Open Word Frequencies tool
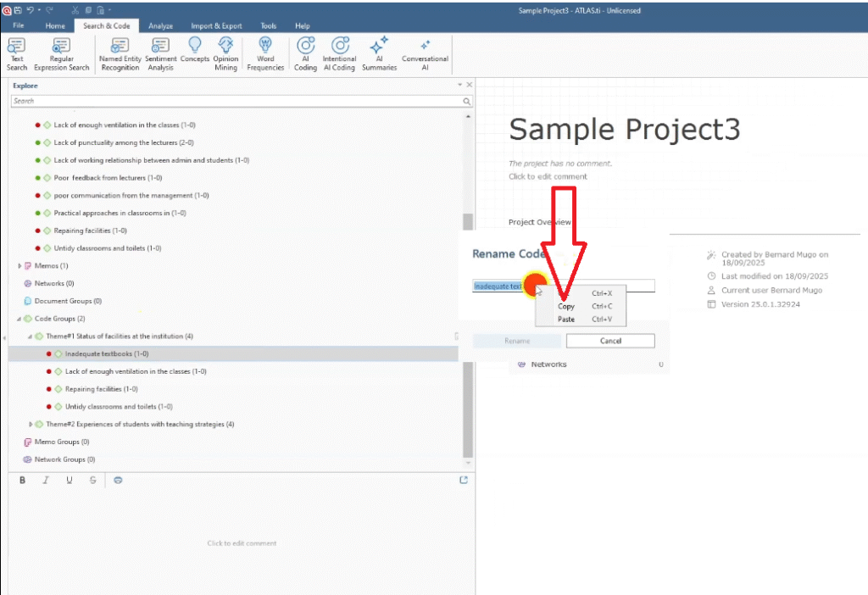Viewport: 868px width, 595px height. (x=265, y=53)
